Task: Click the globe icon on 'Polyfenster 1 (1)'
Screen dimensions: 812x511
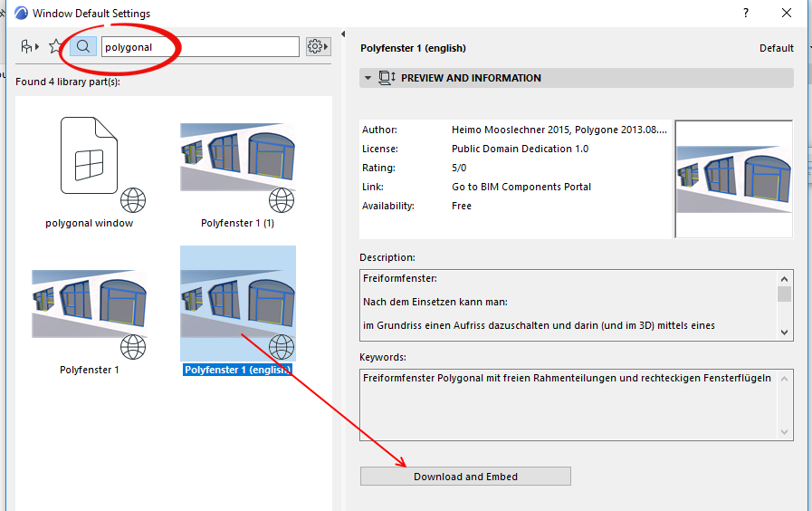Action: pyautogui.click(x=282, y=200)
